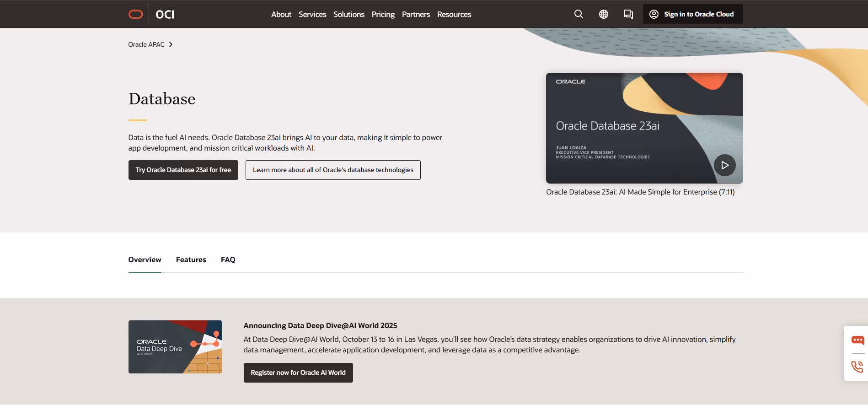Viewport: 868px width, 416px height.
Task: Open the search panel
Action: click(x=579, y=14)
